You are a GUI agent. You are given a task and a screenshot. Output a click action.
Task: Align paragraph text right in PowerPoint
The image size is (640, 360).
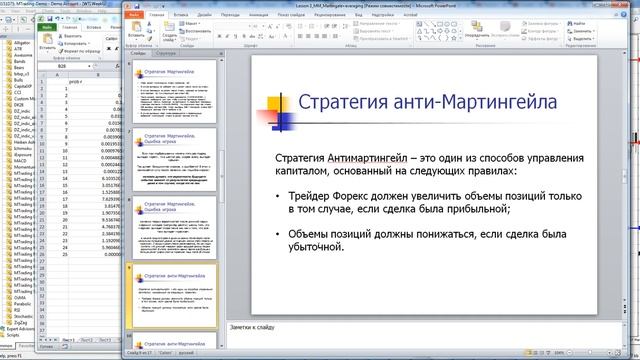(316, 36)
